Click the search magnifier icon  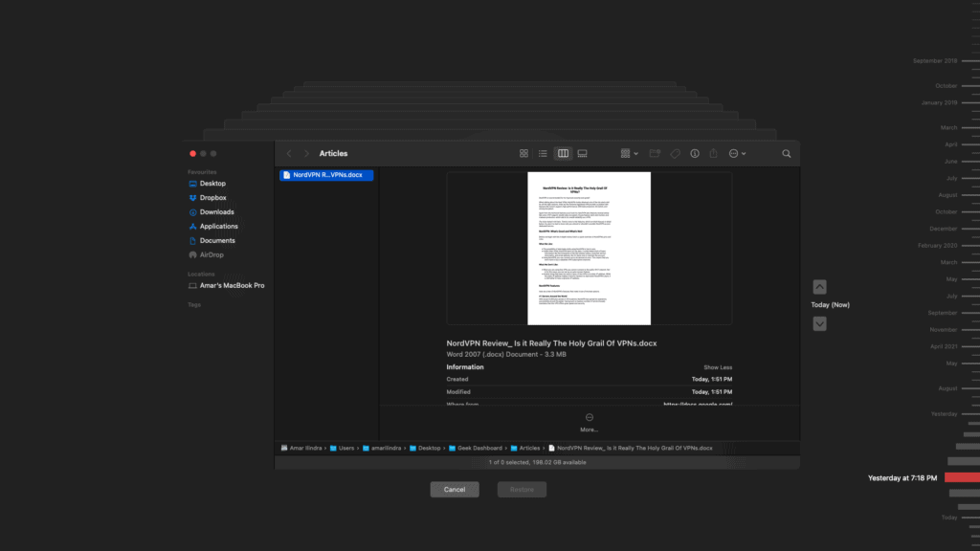787,154
